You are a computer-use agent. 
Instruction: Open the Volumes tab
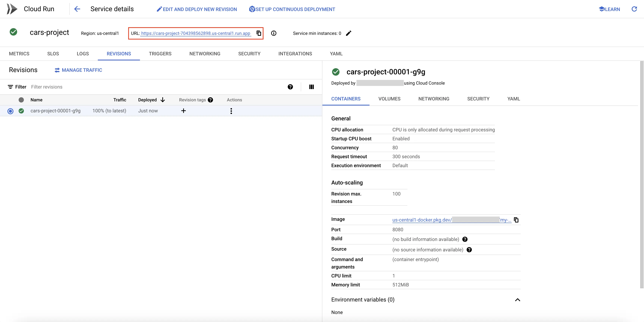(389, 99)
